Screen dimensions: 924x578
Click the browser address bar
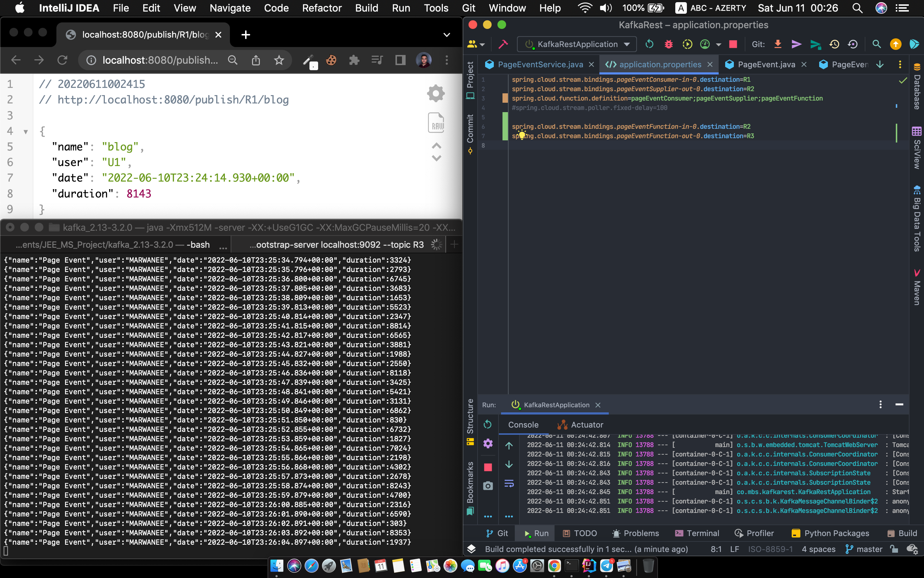click(161, 60)
